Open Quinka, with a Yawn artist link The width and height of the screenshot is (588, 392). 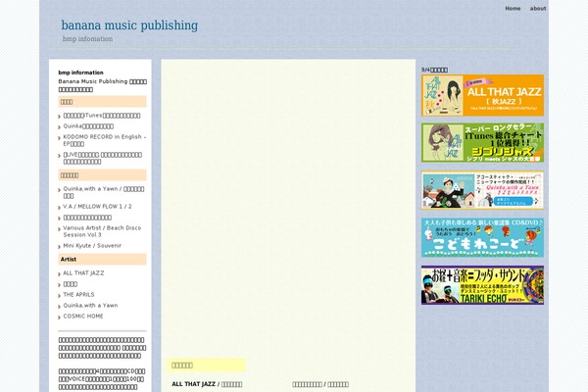[x=90, y=306]
